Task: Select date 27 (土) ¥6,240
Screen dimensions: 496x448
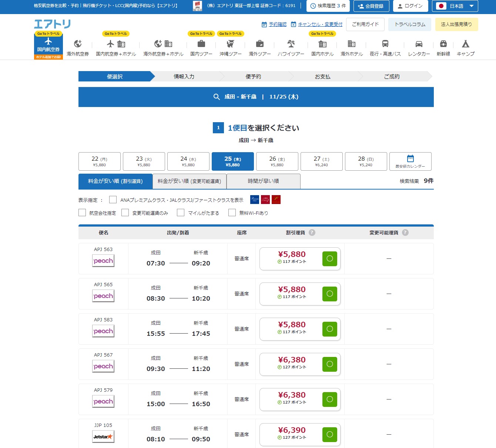Action: pos(322,161)
